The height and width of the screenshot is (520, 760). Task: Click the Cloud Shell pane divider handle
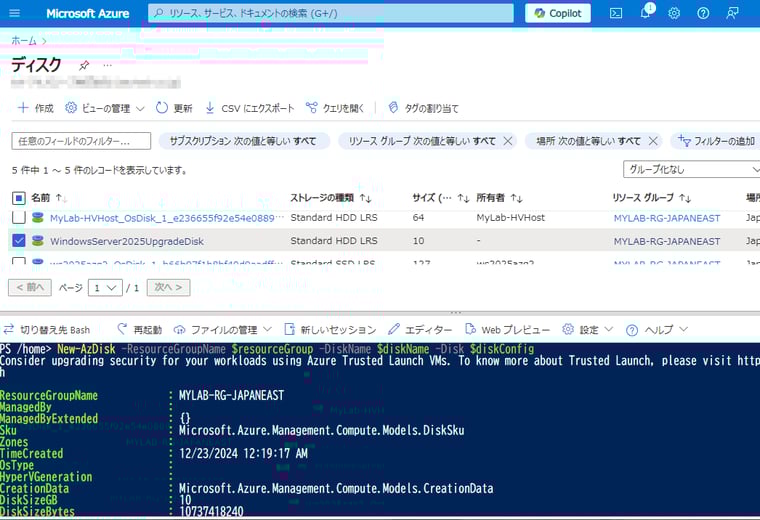[x=456, y=313]
